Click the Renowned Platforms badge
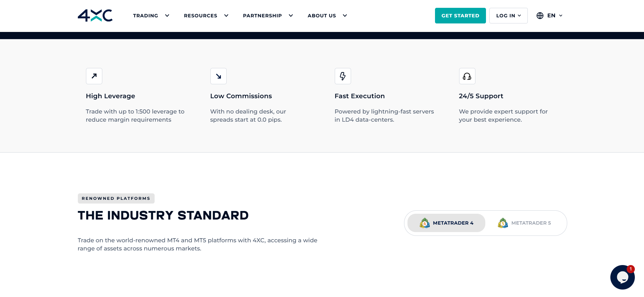644x297 pixels. (x=116, y=198)
